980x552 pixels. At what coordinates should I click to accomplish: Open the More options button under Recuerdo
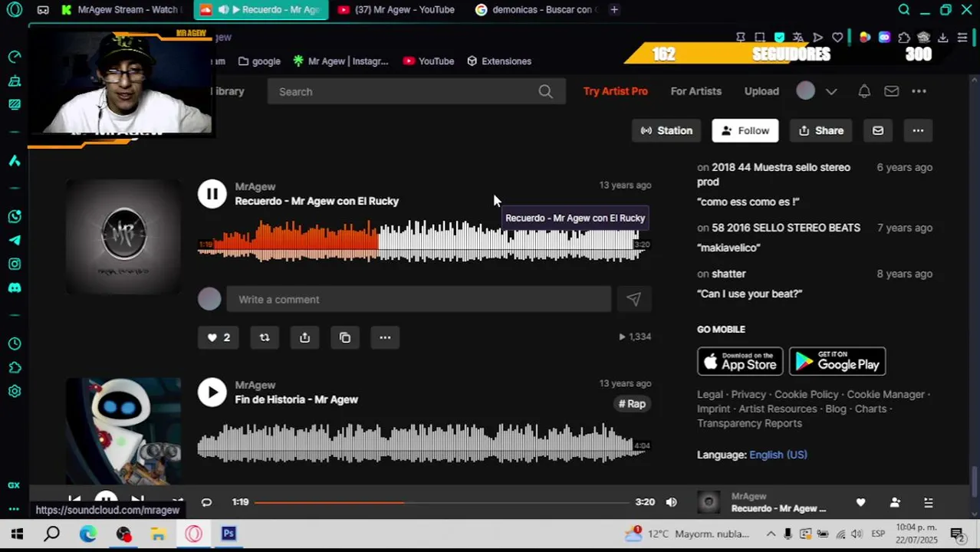[385, 337]
